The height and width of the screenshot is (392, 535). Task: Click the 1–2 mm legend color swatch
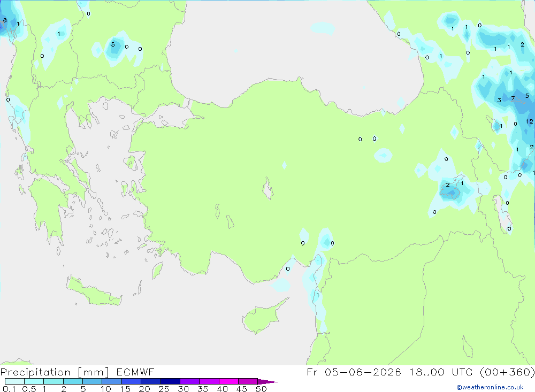click(53, 381)
